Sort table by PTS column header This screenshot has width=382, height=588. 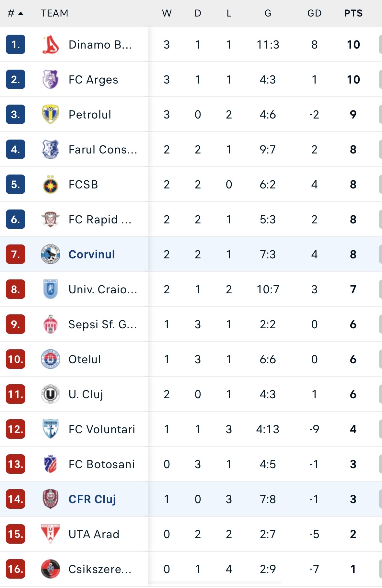tap(353, 13)
